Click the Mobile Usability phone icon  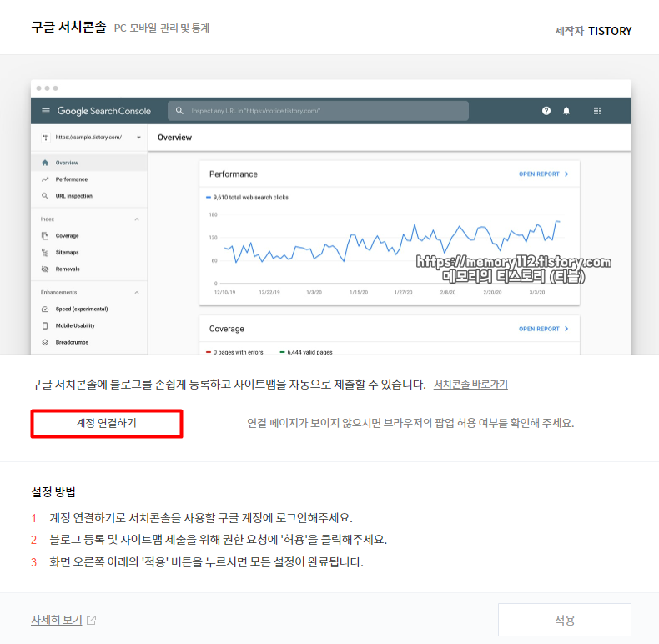click(x=45, y=326)
